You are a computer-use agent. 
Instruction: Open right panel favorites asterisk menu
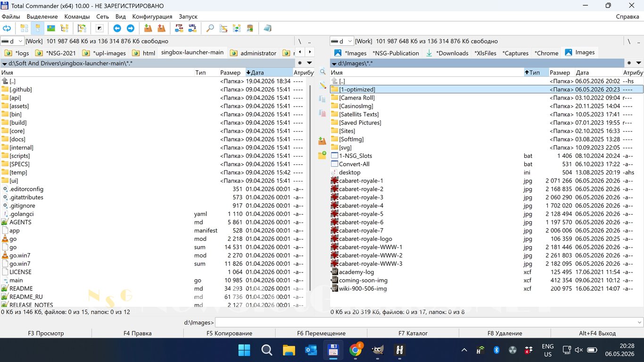click(629, 63)
